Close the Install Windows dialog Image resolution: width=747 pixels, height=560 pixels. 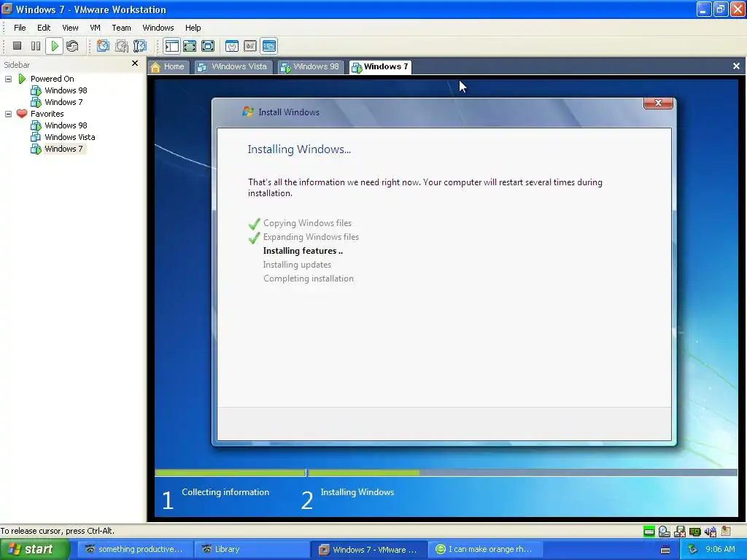(658, 103)
